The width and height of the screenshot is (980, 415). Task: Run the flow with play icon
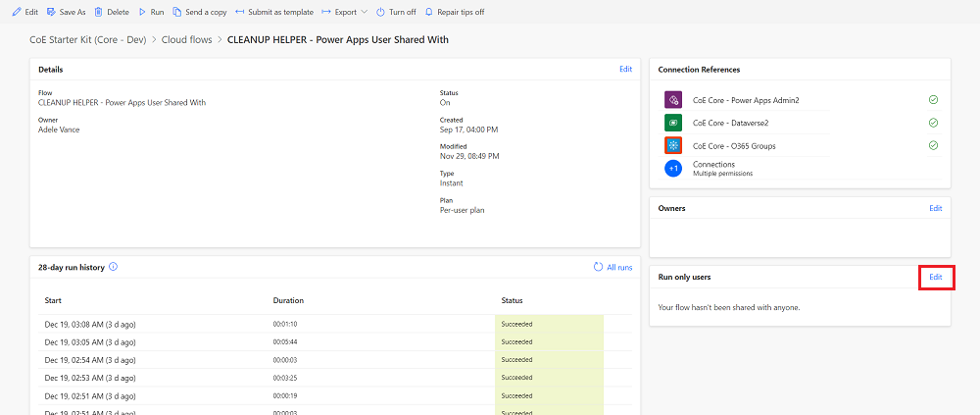tap(142, 12)
